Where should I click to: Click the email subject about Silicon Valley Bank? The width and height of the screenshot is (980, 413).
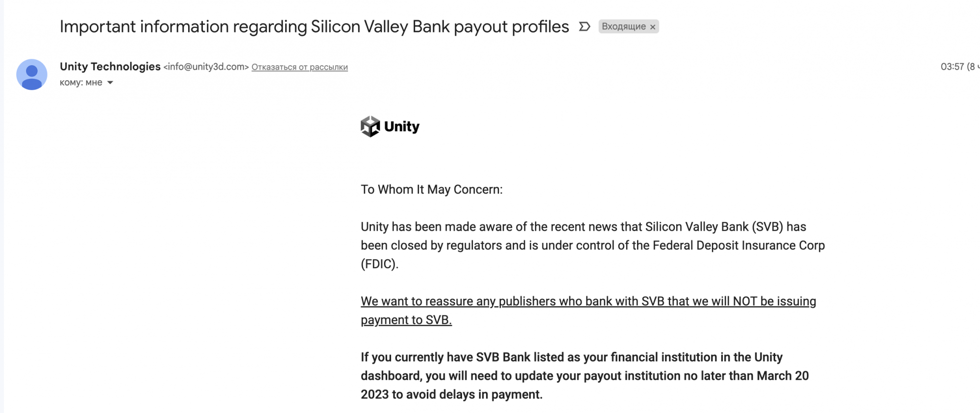click(x=314, y=26)
